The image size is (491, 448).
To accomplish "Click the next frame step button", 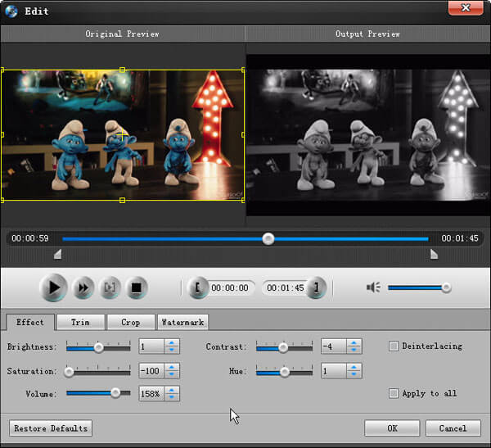I will click(x=110, y=287).
